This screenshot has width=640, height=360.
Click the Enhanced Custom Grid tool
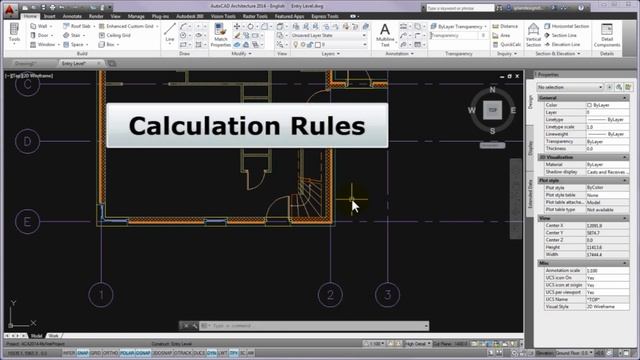(x=126, y=26)
